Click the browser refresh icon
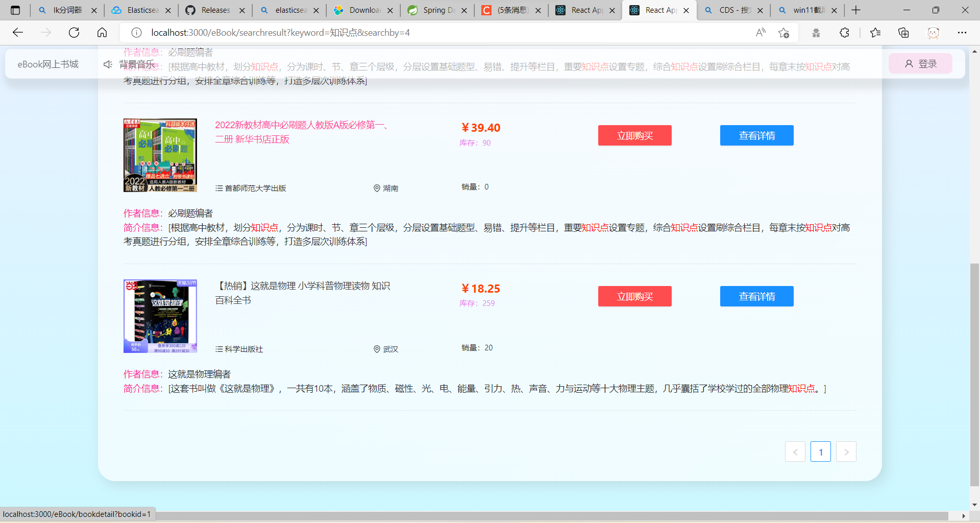 pyautogui.click(x=74, y=33)
